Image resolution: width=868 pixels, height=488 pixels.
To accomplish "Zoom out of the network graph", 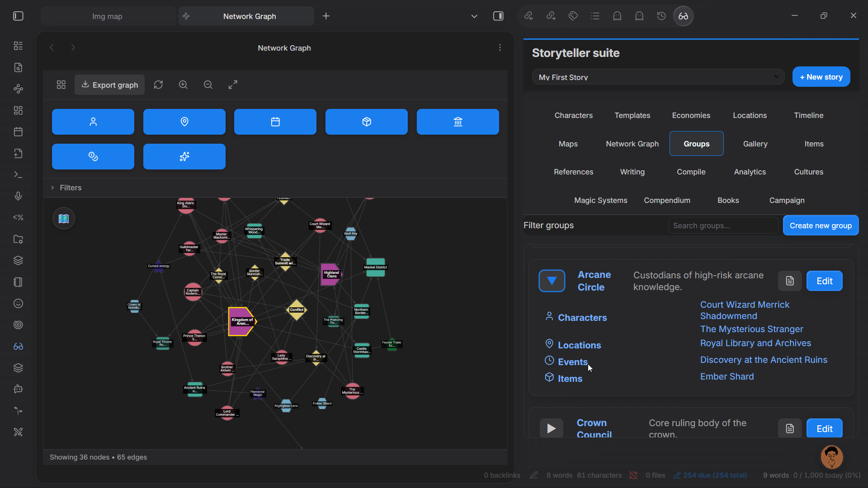I will pyautogui.click(x=208, y=85).
